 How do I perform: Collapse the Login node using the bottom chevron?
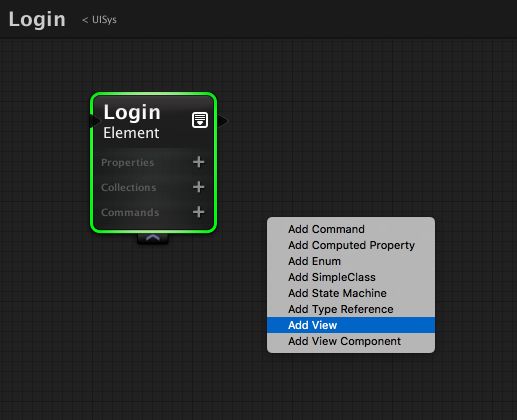153,238
